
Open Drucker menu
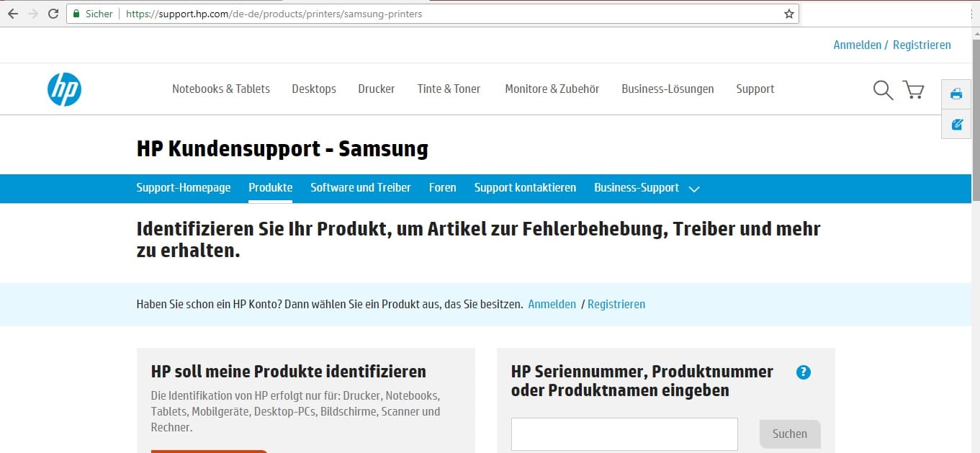[377, 89]
